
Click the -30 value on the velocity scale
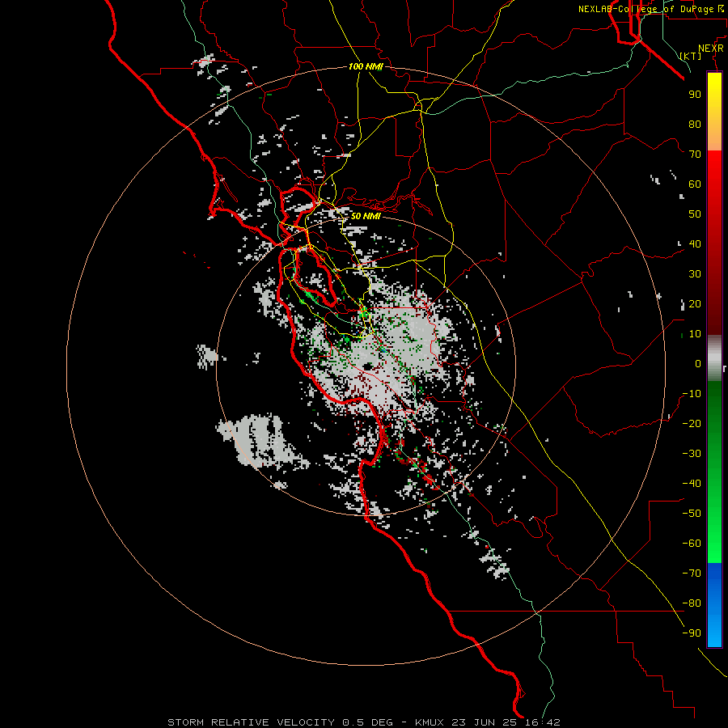click(692, 454)
